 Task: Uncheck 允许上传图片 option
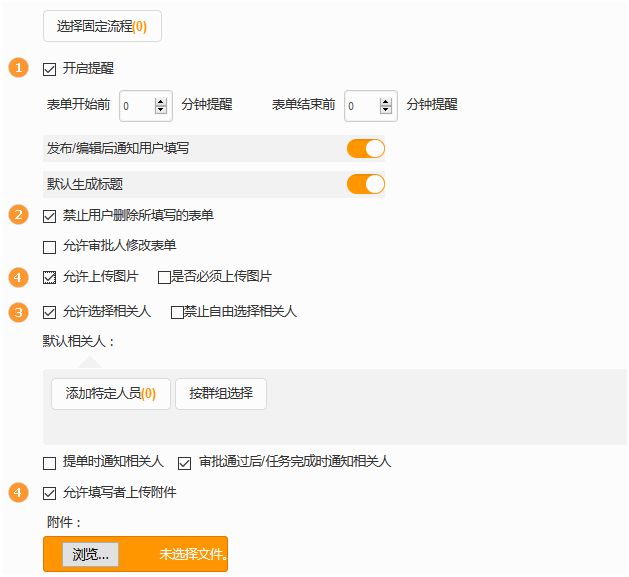click(50, 277)
